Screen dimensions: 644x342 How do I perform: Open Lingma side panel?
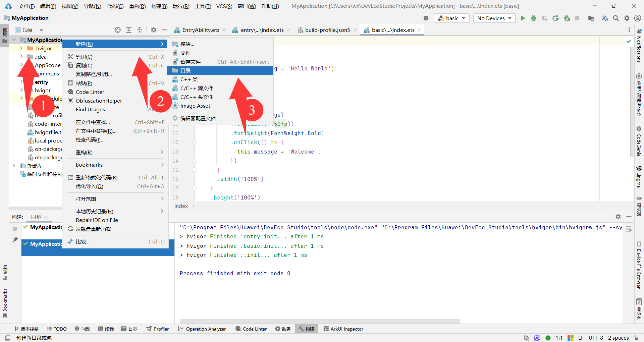(x=639, y=176)
